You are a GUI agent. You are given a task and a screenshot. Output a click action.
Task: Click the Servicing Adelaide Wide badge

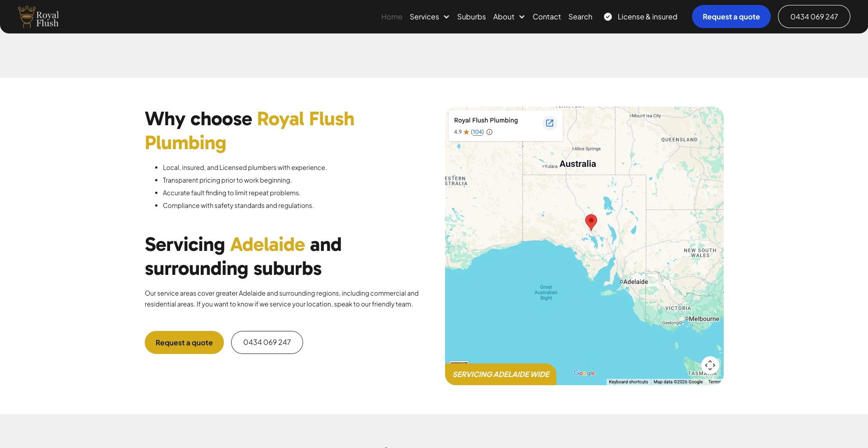(501, 374)
